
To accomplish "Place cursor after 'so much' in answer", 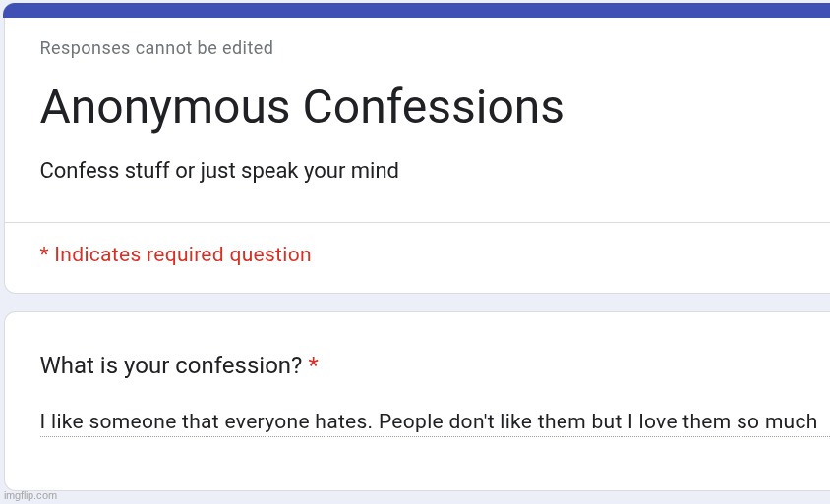I will coord(818,422).
